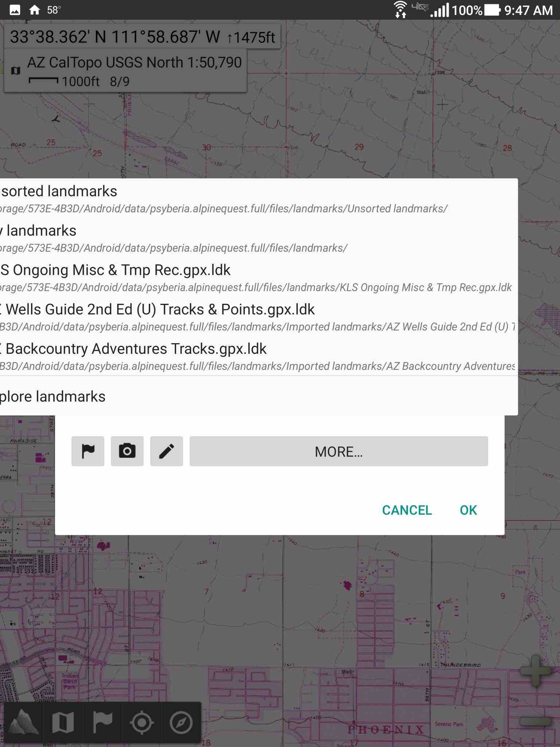Tap the flag icon button in dialog
560x747 pixels.
tap(88, 451)
